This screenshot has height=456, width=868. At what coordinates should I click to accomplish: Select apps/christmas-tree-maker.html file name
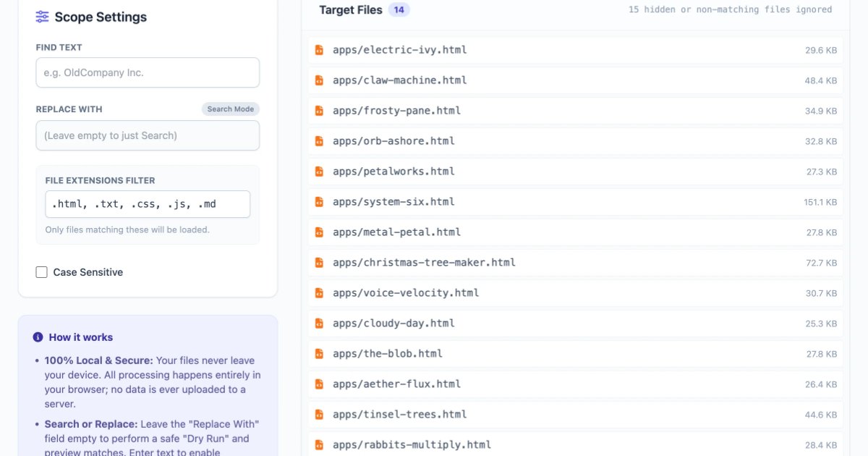coord(424,263)
